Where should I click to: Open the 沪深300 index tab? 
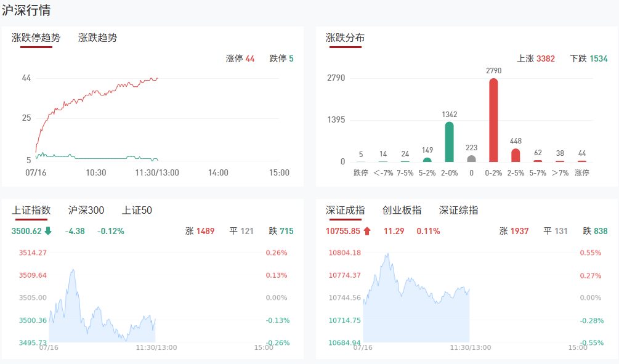pos(86,210)
